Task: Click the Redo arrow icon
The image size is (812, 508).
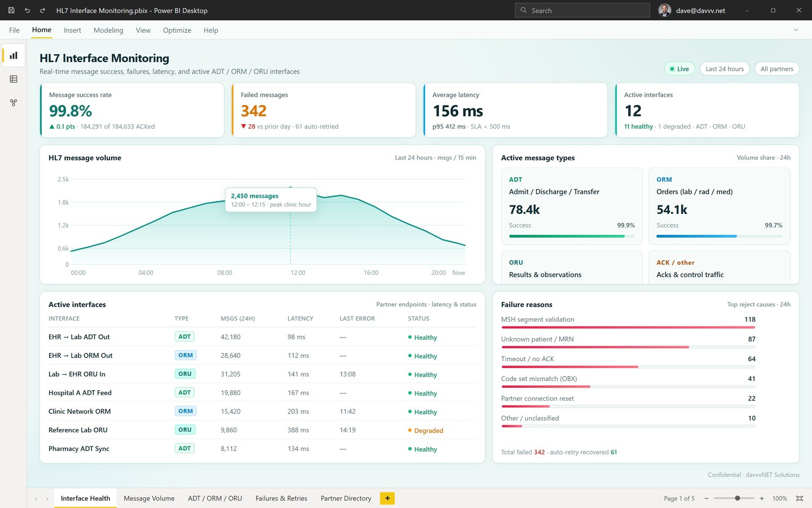Action: coord(42,10)
